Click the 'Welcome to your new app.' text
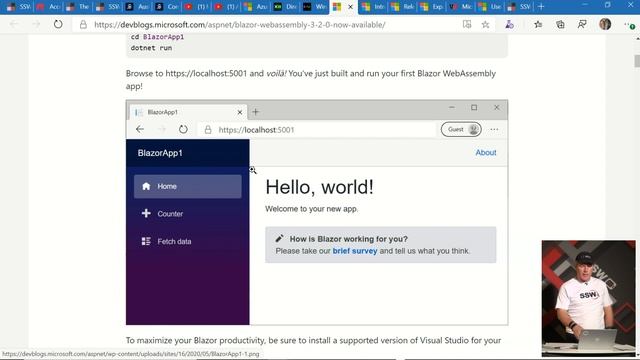640x360 pixels. tap(311, 209)
